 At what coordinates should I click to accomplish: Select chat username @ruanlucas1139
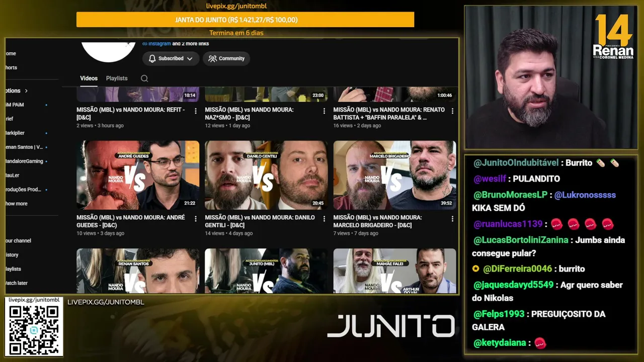coord(508,224)
